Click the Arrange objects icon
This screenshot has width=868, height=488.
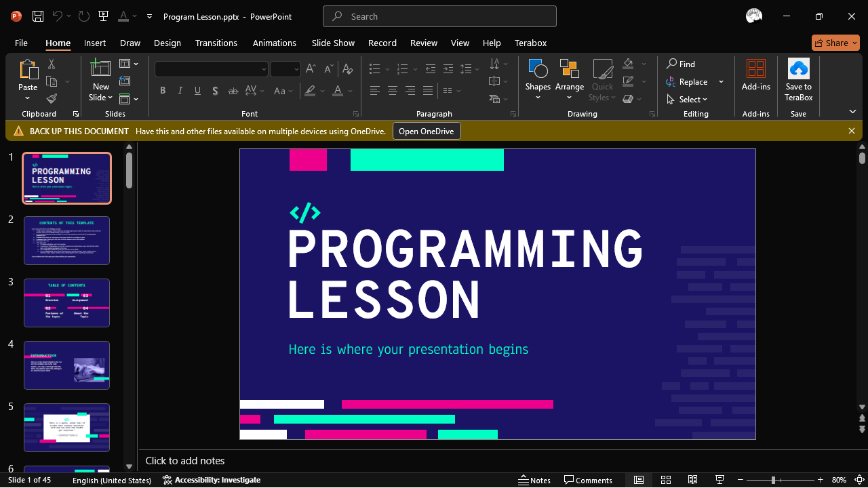coord(570,68)
